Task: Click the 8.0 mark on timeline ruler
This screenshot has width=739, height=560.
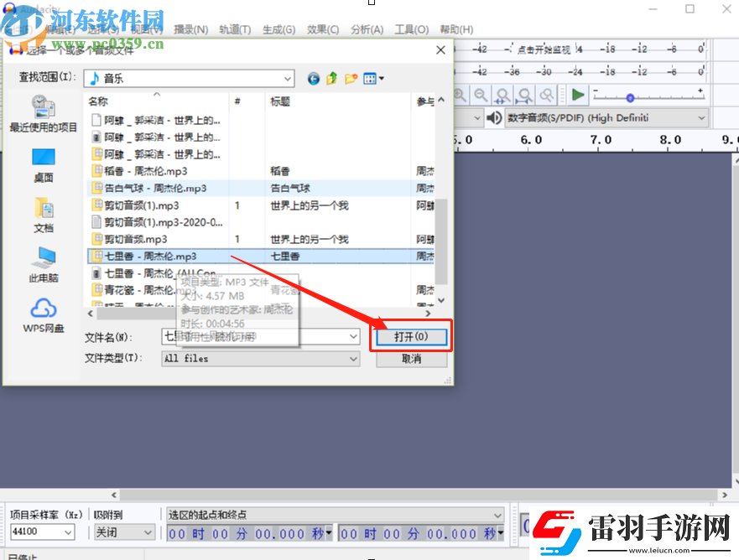Action: pyautogui.click(x=670, y=140)
